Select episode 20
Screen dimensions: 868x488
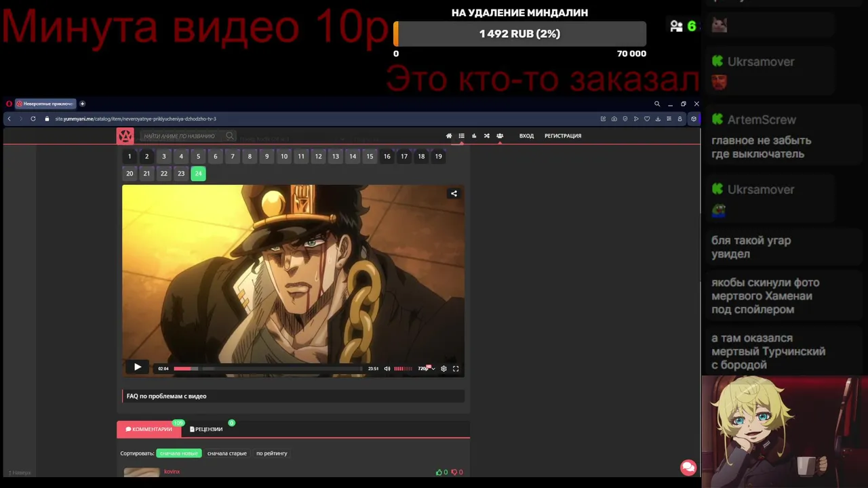130,174
